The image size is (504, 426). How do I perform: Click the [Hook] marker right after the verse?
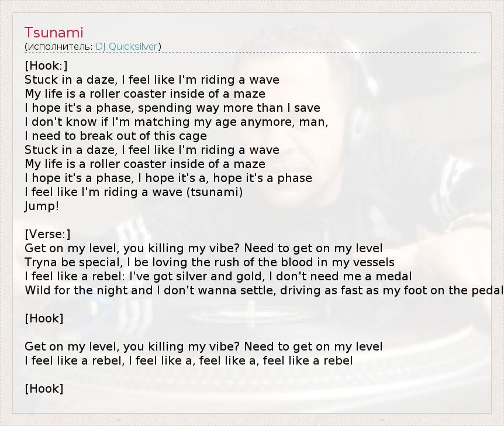pyautogui.click(x=44, y=318)
